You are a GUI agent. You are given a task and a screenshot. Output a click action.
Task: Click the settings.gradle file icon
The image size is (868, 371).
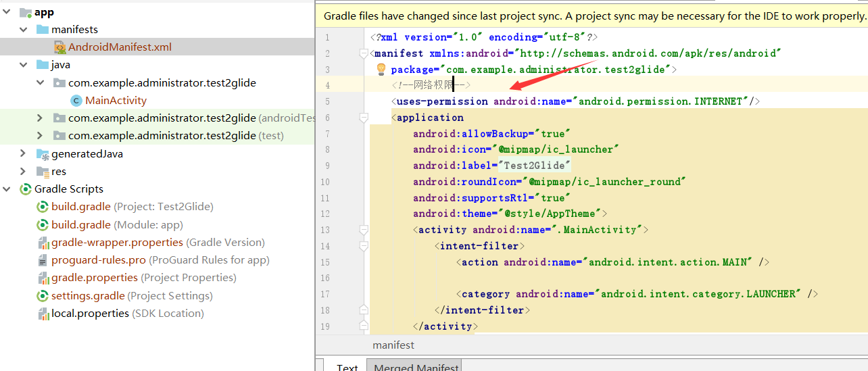43,295
